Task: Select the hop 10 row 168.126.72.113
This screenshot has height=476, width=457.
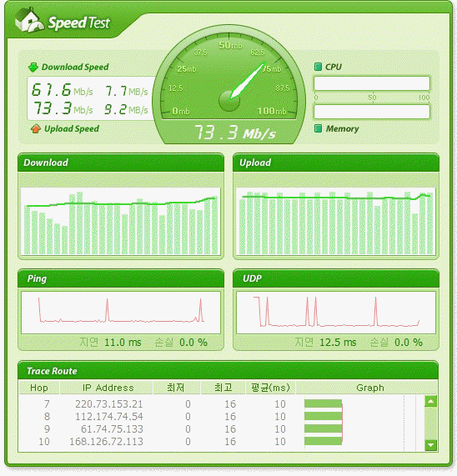Action: [x=221, y=441]
